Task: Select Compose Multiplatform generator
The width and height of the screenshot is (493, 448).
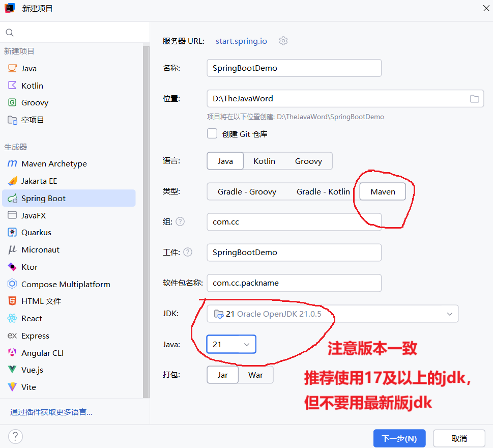Action: tap(69, 284)
